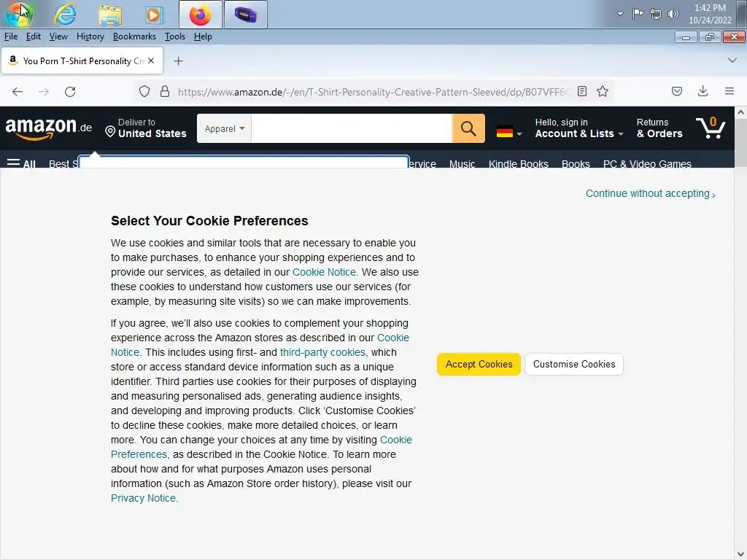Image resolution: width=747 pixels, height=560 pixels.
Task: Open the Cookie Preferences link
Action: (262, 447)
